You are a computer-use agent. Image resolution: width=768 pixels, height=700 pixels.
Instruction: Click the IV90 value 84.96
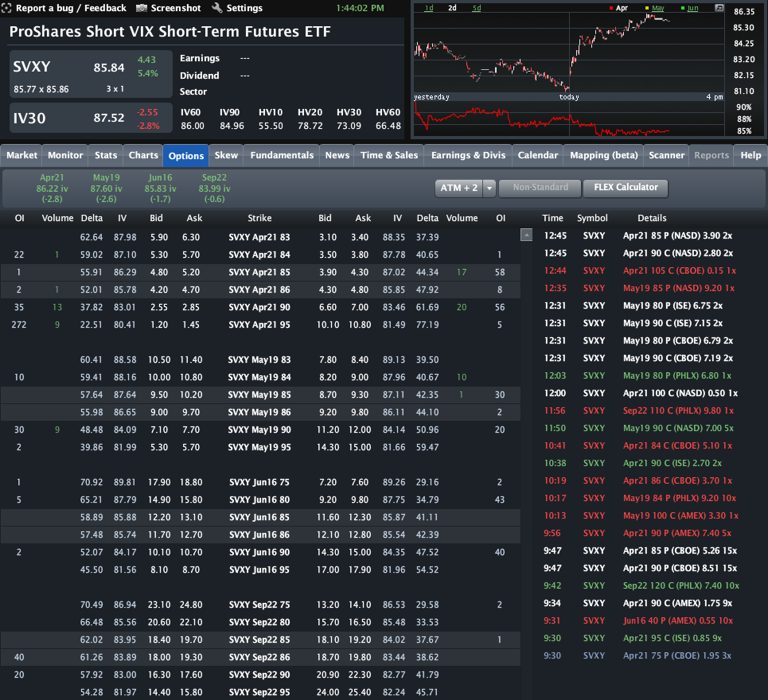tap(232, 126)
